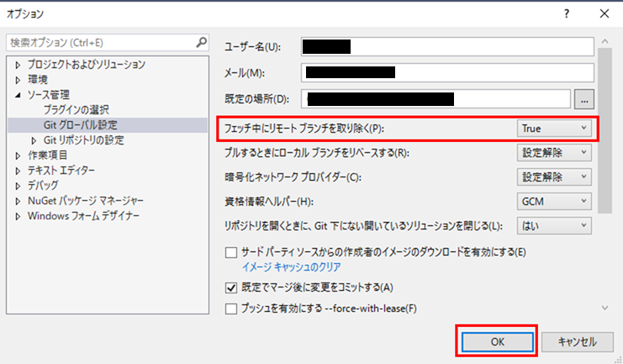Select Git グローバル設定 tree item
Image resolution: width=623 pixels, height=364 pixels.
[x=80, y=124]
